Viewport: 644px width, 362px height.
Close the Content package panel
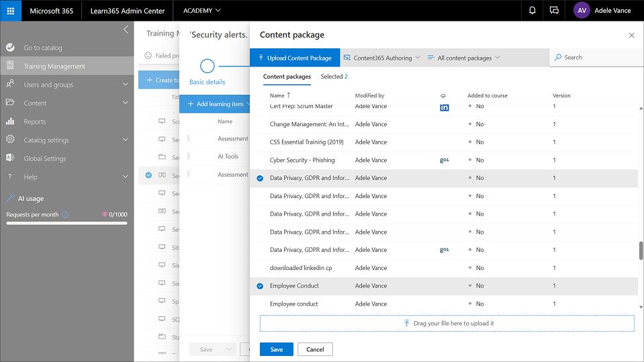[631, 35]
